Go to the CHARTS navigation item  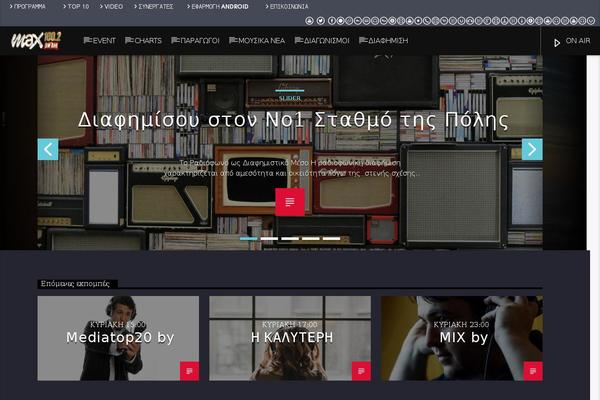143,41
